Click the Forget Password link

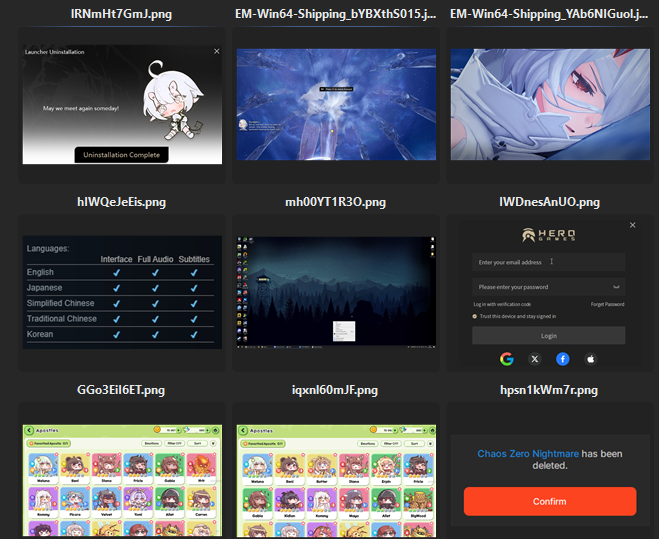(607, 304)
